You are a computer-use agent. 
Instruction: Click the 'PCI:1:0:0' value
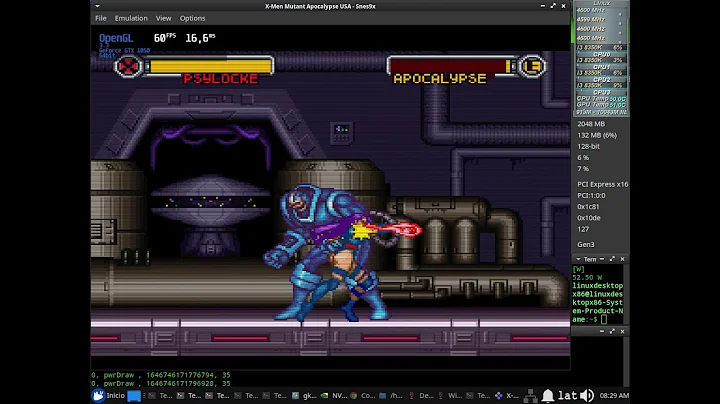pyautogui.click(x=591, y=196)
